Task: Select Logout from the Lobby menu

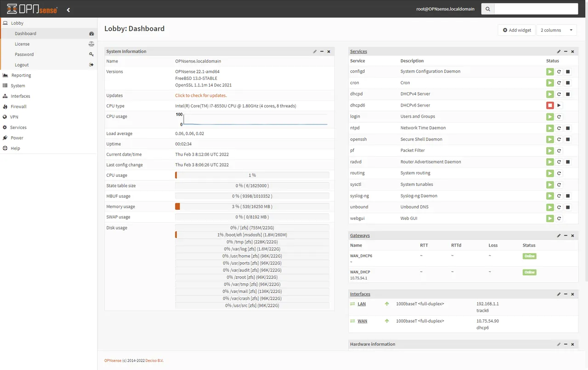Action: pos(49,65)
